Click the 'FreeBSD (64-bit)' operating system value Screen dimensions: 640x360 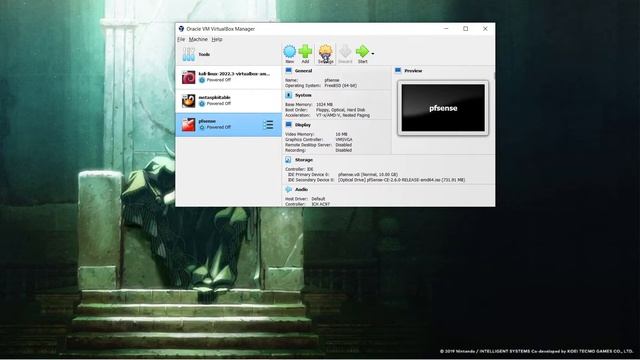click(x=340, y=86)
